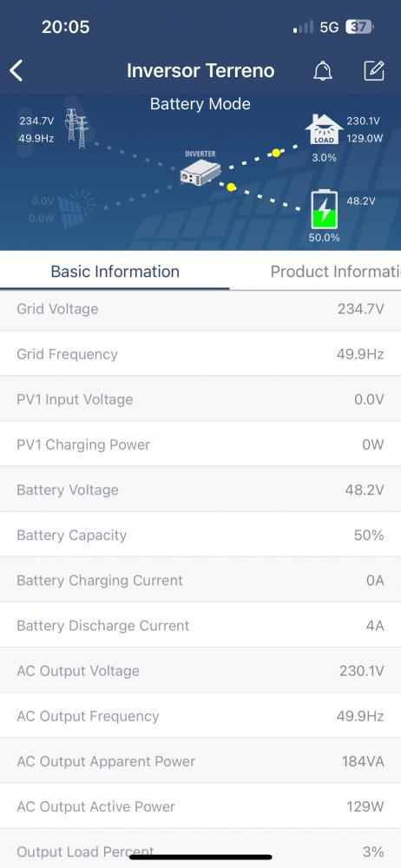Select the Battery Voltage row
Image resolution: width=401 pixels, height=868 pixels.
[200, 490]
